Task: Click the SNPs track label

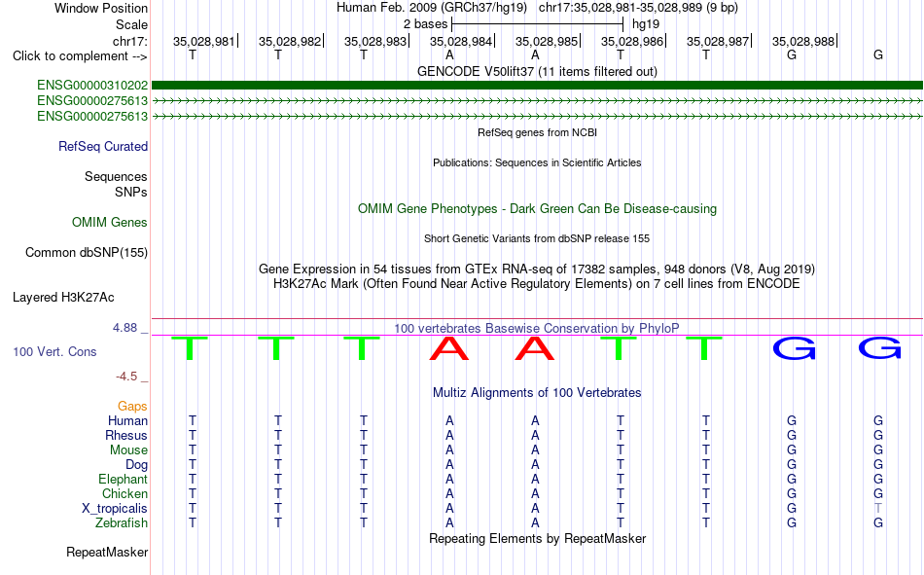Action: (131, 193)
